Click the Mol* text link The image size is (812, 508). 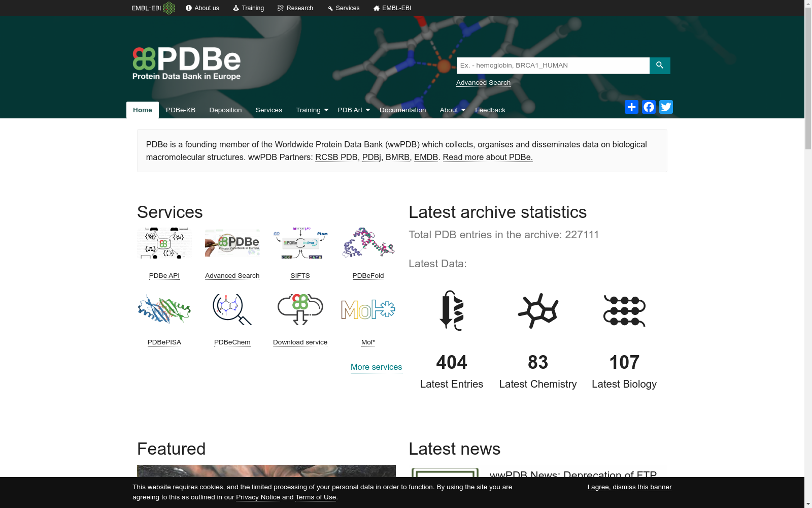pos(368,342)
